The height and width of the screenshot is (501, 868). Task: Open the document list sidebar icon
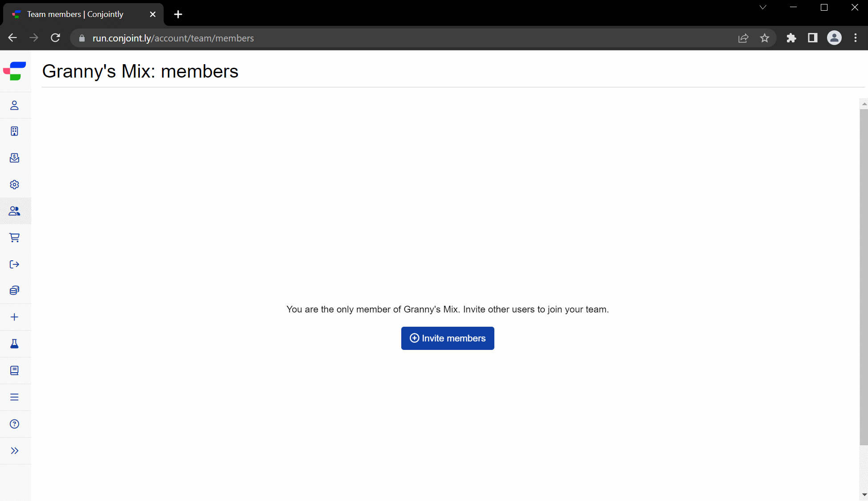(x=14, y=370)
